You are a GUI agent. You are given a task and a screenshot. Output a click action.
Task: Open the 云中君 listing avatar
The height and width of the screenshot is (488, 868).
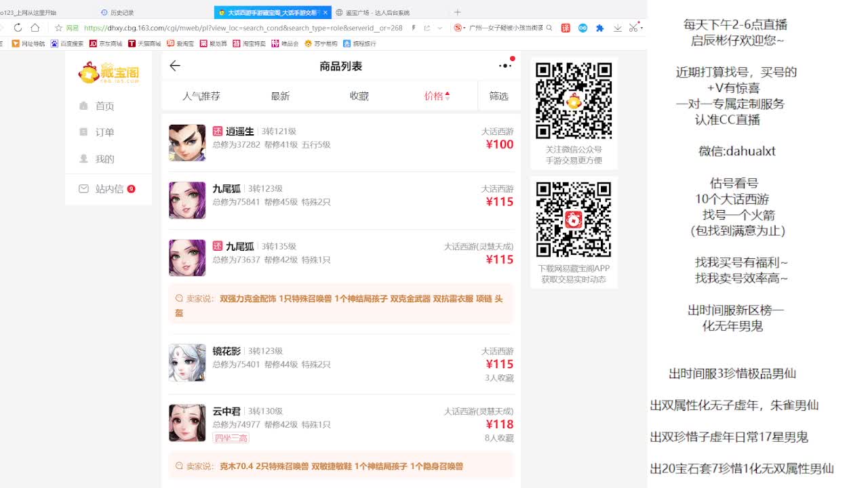coord(187,423)
